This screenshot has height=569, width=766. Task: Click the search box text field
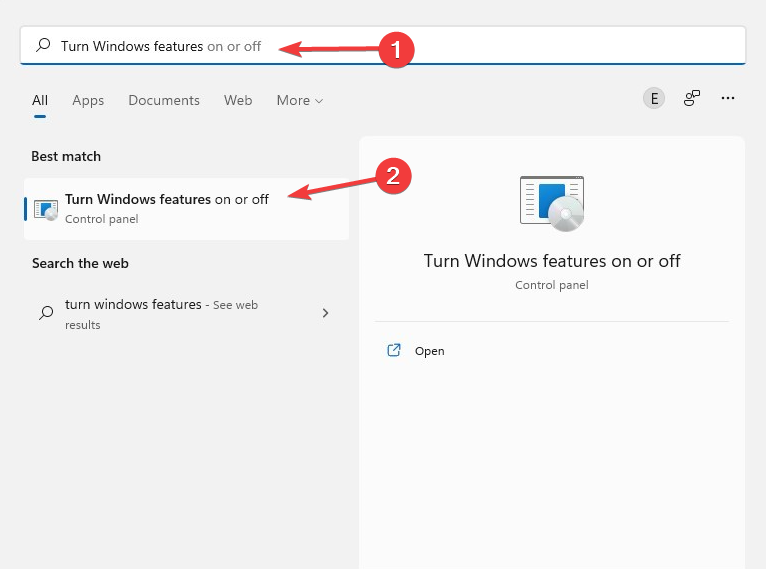tap(383, 45)
